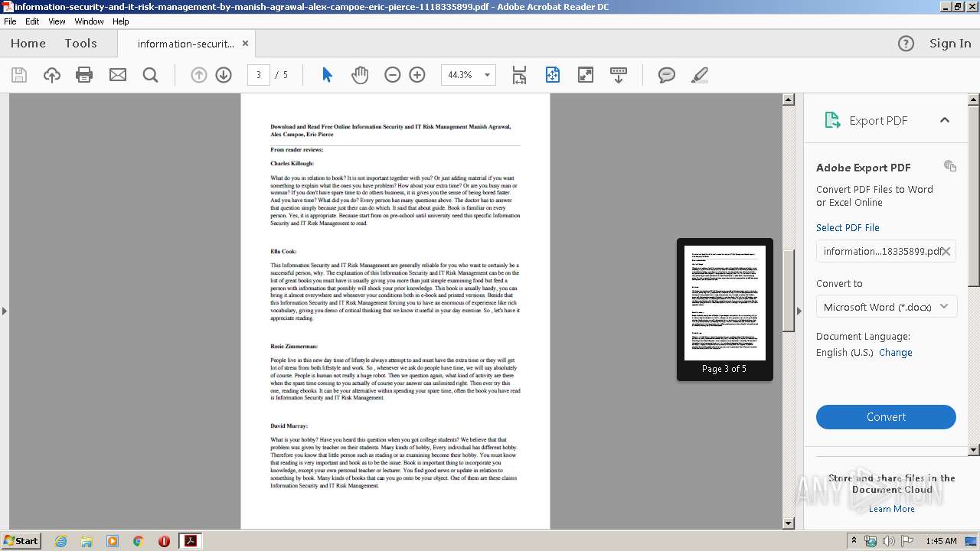Image resolution: width=980 pixels, height=551 pixels.
Task: Open the Window menu
Action: [x=90, y=21]
